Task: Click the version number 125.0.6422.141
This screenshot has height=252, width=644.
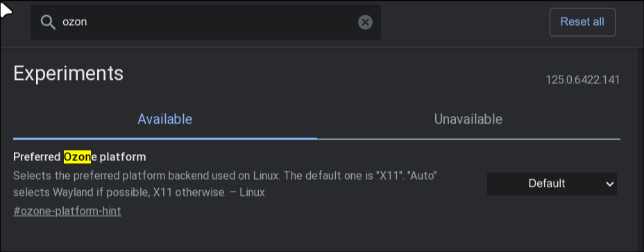Action: coord(582,80)
